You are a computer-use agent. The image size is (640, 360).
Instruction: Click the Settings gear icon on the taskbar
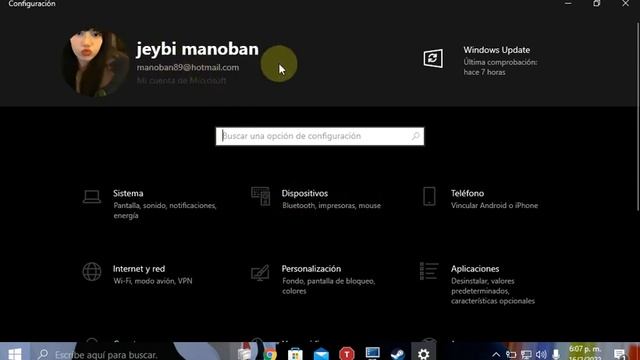point(423,354)
